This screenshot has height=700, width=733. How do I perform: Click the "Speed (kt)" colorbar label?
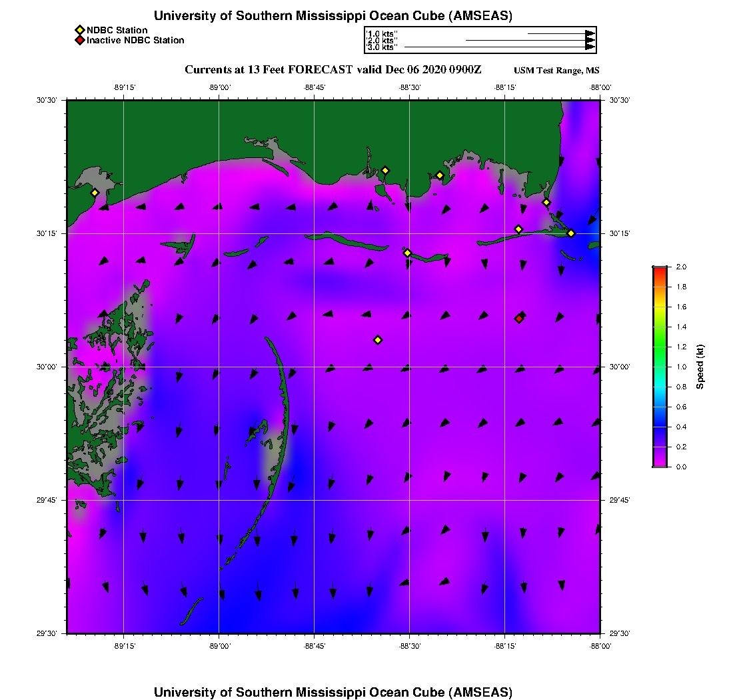[x=700, y=367]
